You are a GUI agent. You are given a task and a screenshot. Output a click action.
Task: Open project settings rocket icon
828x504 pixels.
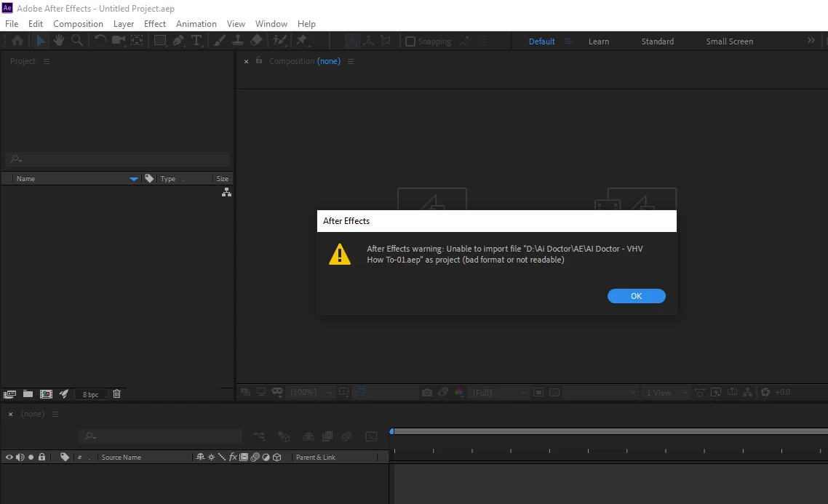[x=64, y=393]
